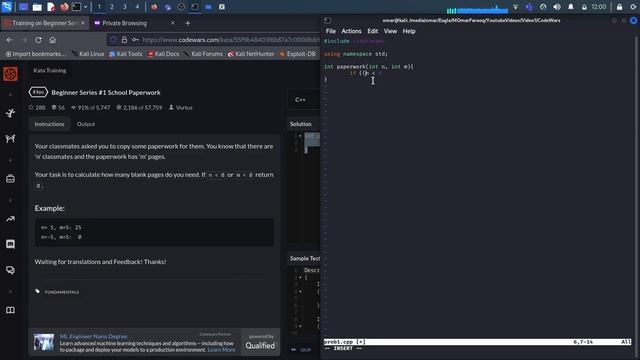This screenshot has height=360, width=640.
Task: Open the Kali Docs bookmark
Action: [163, 54]
